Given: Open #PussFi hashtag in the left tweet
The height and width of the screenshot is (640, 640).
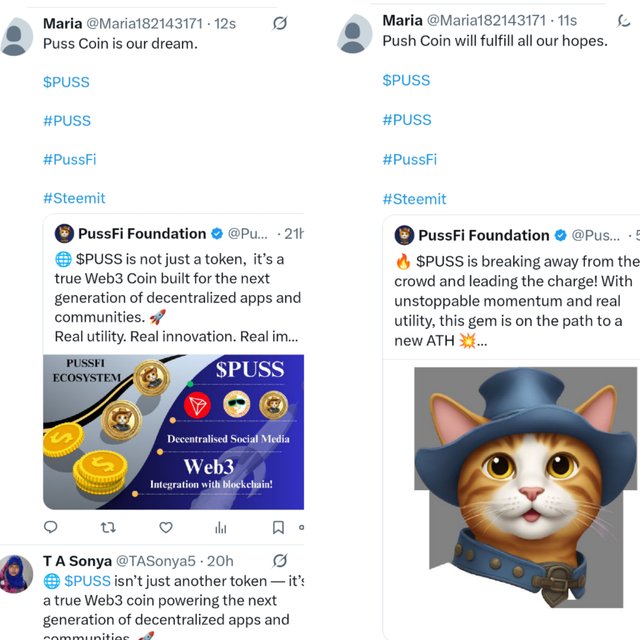Looking at the screenshot, I should pyautogui.click(x=69, y=159).
